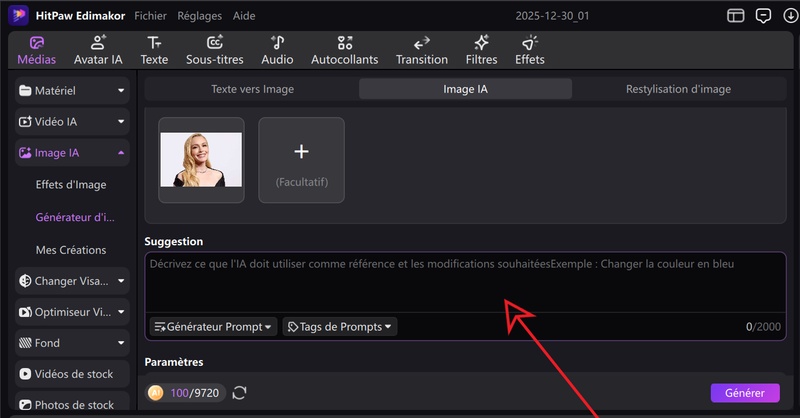Collapse the Image IA sidebar section

(x=72, y=153)
